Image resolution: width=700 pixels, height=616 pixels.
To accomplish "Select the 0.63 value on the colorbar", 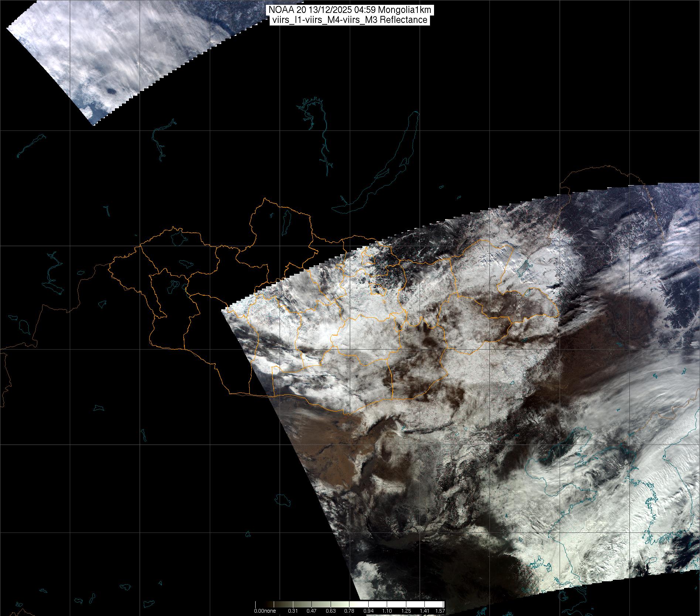I will point(330,611).
